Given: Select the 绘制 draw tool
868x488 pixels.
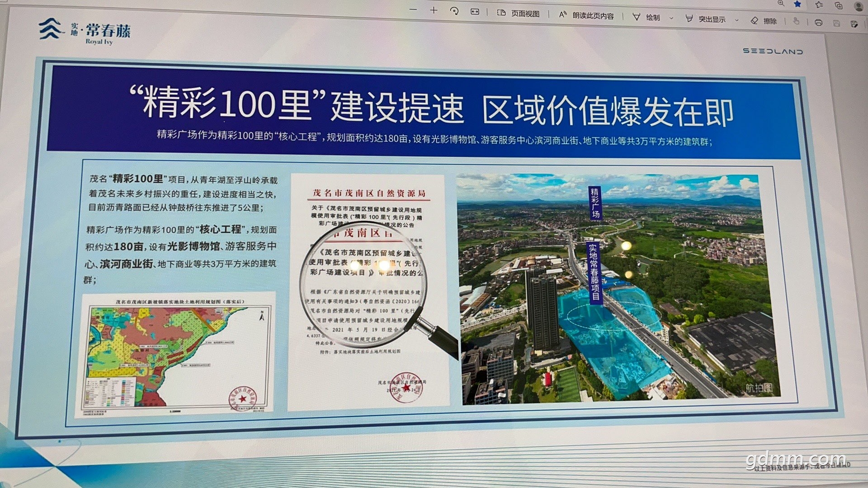Looking at the screenshot, I should tap(646, 17).
